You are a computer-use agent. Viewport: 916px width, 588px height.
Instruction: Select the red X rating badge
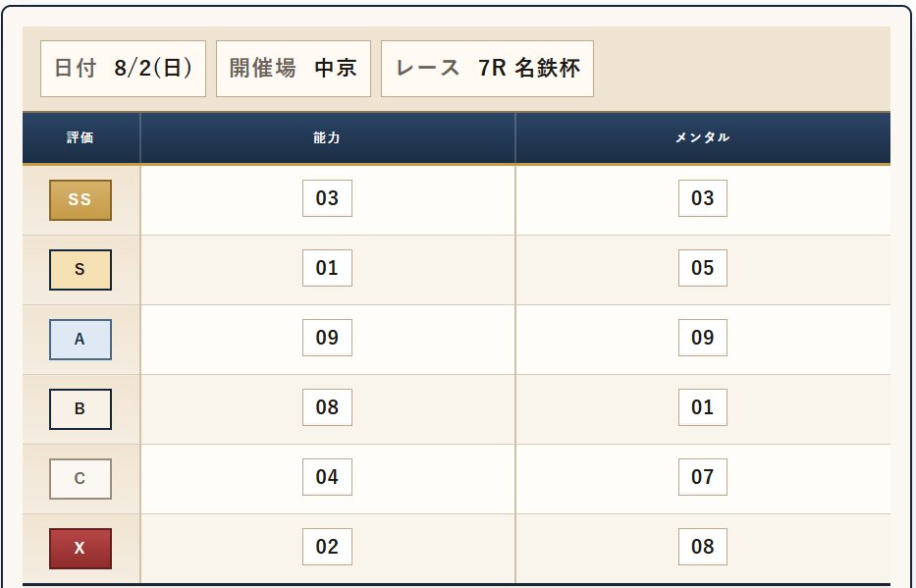coord(81,549)
